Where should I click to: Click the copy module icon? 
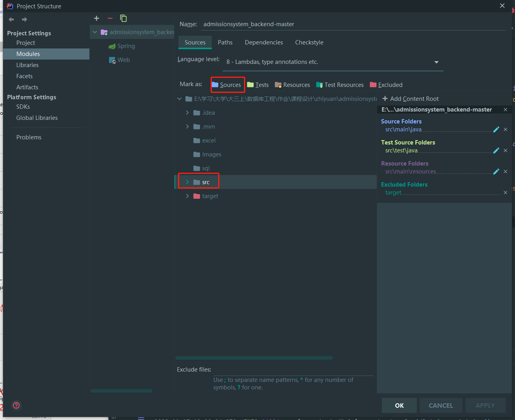point(124,18)
